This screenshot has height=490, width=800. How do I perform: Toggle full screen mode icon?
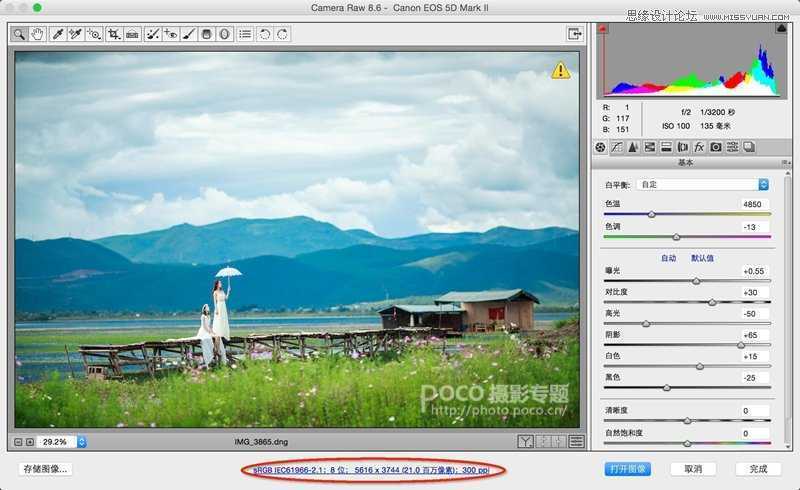[x=575, y=34]
